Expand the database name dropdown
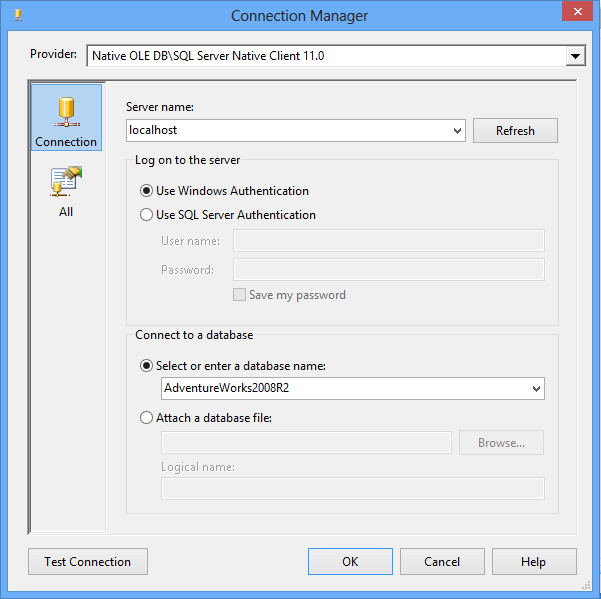The width and height of the screenshot is (601, 599). point(536,389)
